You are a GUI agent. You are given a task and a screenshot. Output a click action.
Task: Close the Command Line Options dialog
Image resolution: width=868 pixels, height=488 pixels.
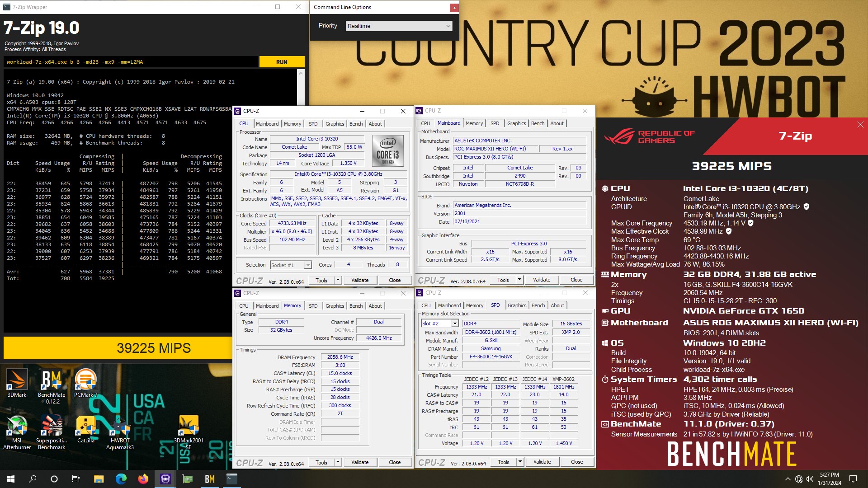[x=454, y=7]
